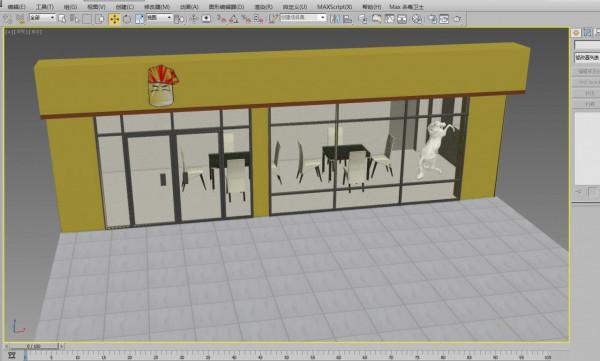Open the Use Pivot Point Center flyout

179,19
